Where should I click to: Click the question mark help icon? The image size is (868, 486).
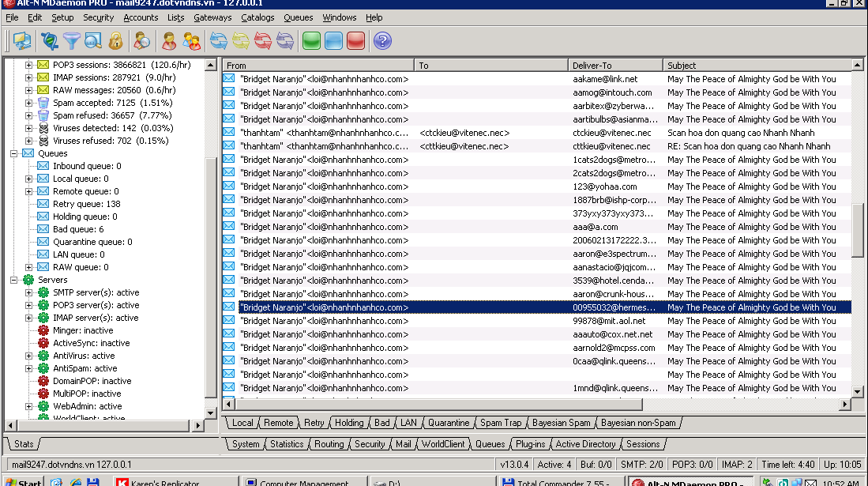click(x=382, y=41)
